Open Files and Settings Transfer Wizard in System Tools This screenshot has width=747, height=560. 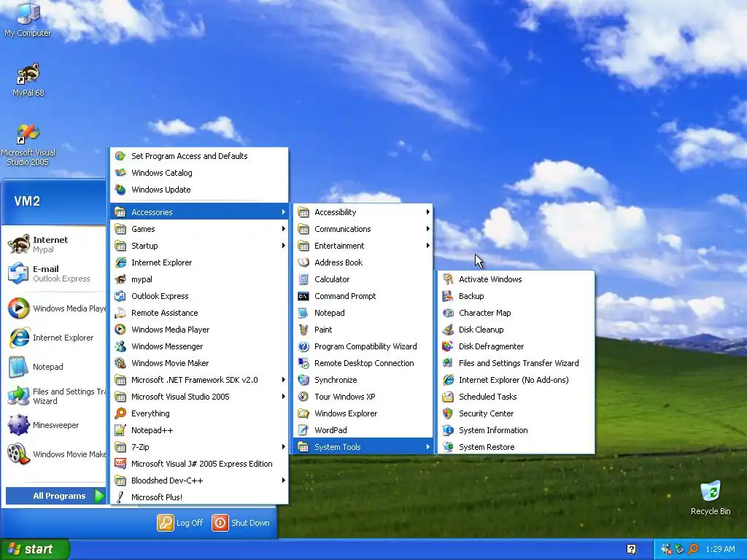[516, 363]
